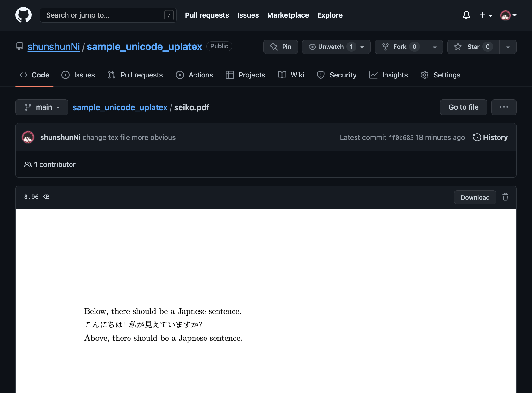The image size is (532, 393).
Task: Open Pull requests in top navigation
Action: click(x=207, y=15)
